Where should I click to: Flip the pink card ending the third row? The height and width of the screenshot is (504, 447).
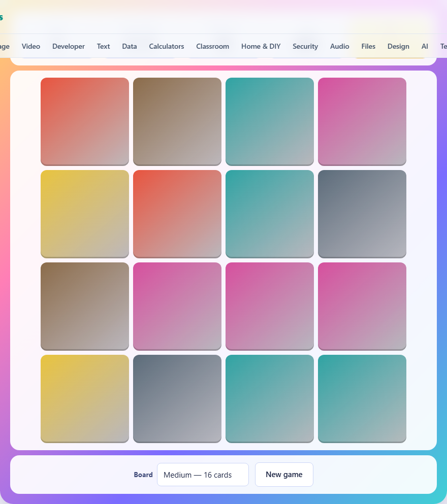362,307
